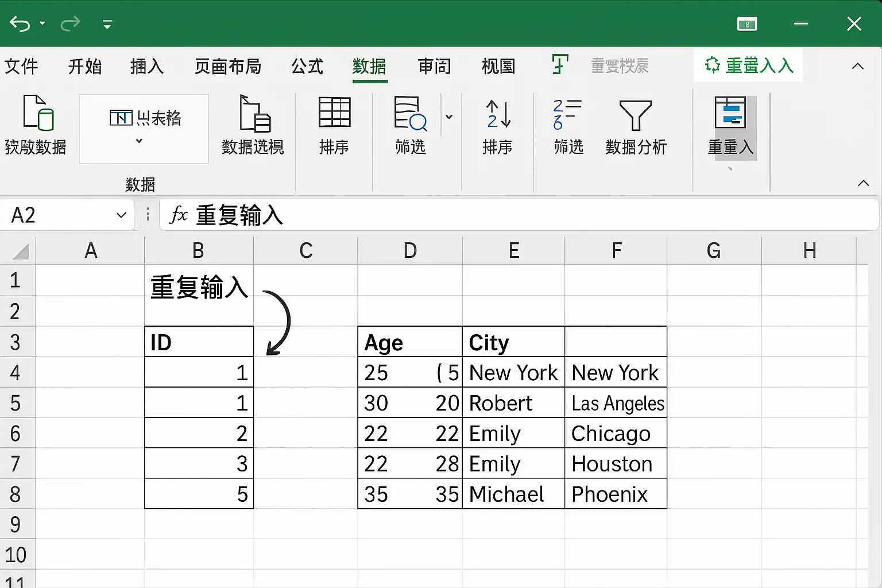
Task: Open the 文件 menu tab
Action: 21,66
